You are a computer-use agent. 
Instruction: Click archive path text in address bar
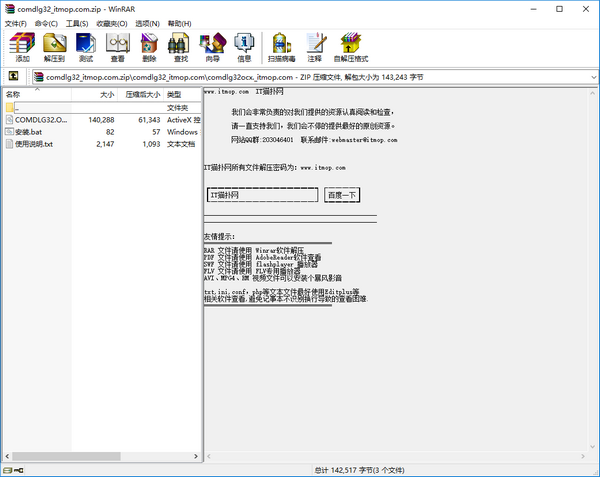tap(235, 77)
